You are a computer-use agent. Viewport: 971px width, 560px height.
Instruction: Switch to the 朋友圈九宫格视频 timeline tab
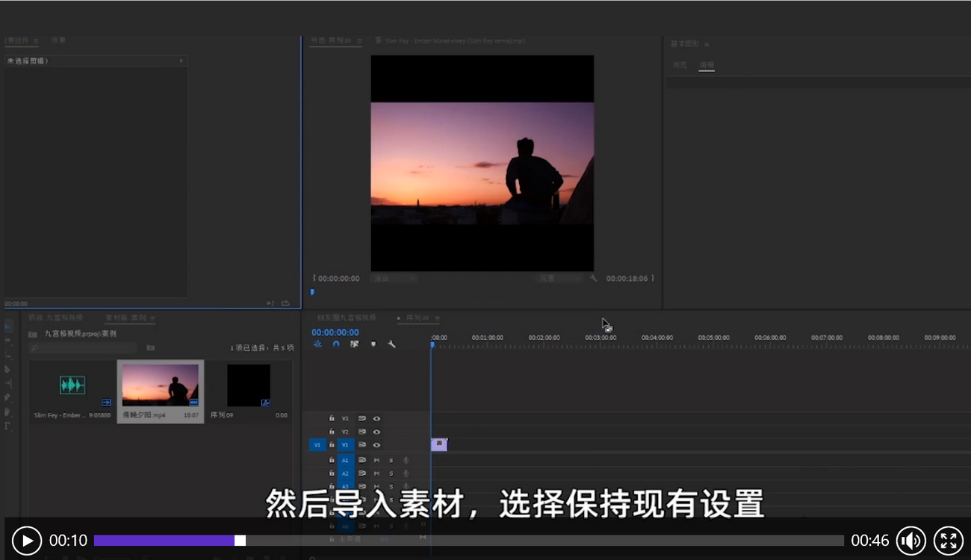click(347, 318)
